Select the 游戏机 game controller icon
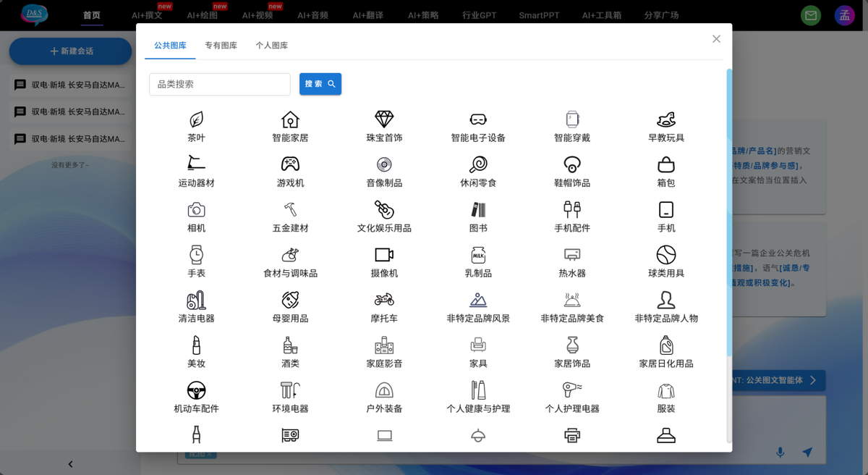 [x=290, y=165]
